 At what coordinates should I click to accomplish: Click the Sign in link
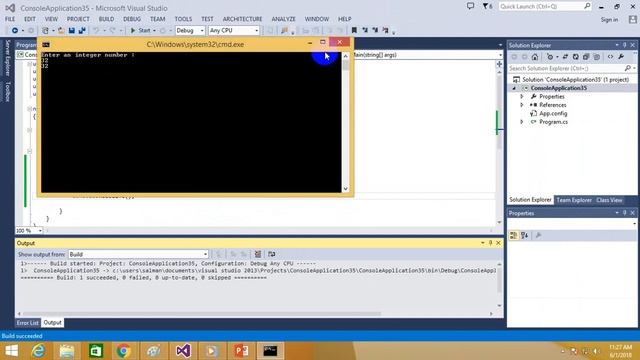(609, 20)
